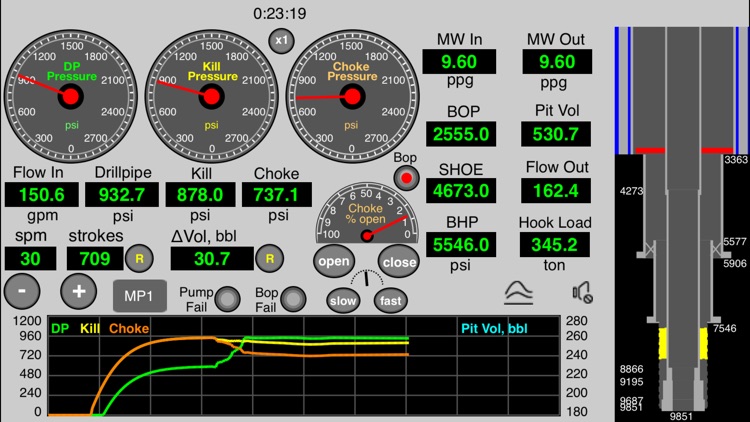This screenshot has height=422, width=750.
Task: Select the Choke psi value 737.1
Action: click(x=277, y=195)
